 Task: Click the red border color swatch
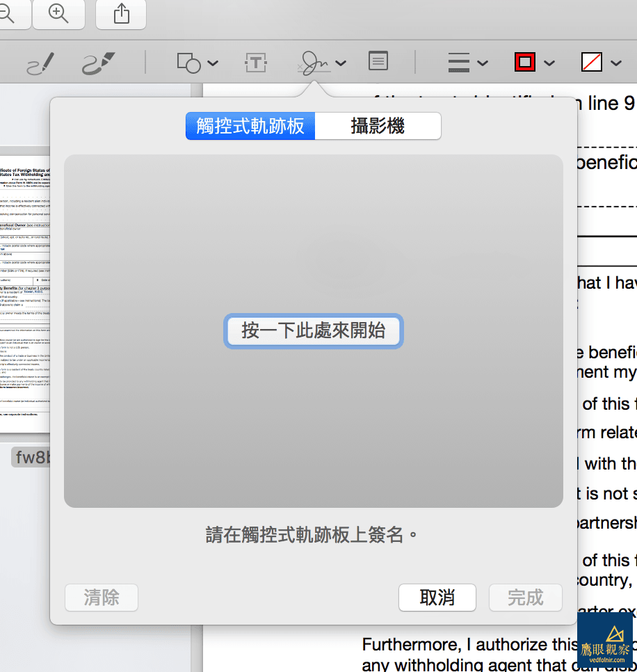[525, 63]
